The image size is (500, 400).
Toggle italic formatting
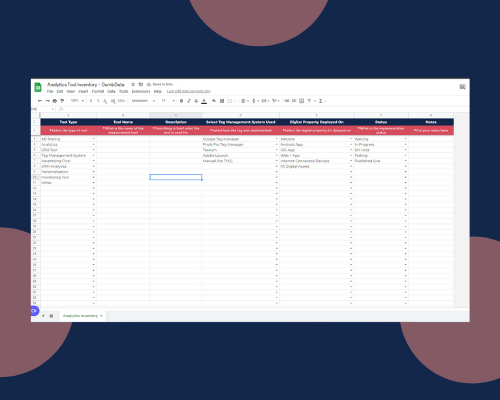point(189,101)
